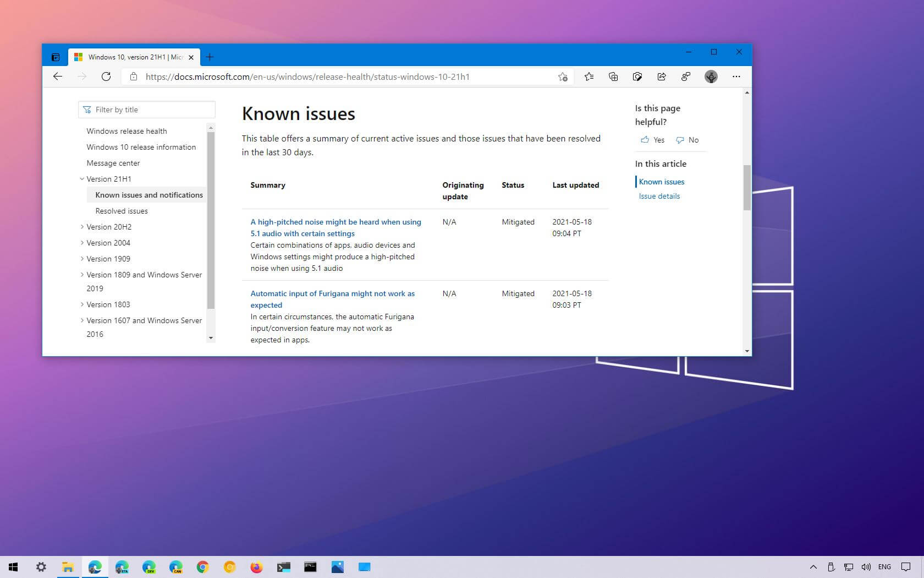The width and height of the screenshot is (924, 578).
Task: Open the Favorites list icon
Action: tap(589, 77)
